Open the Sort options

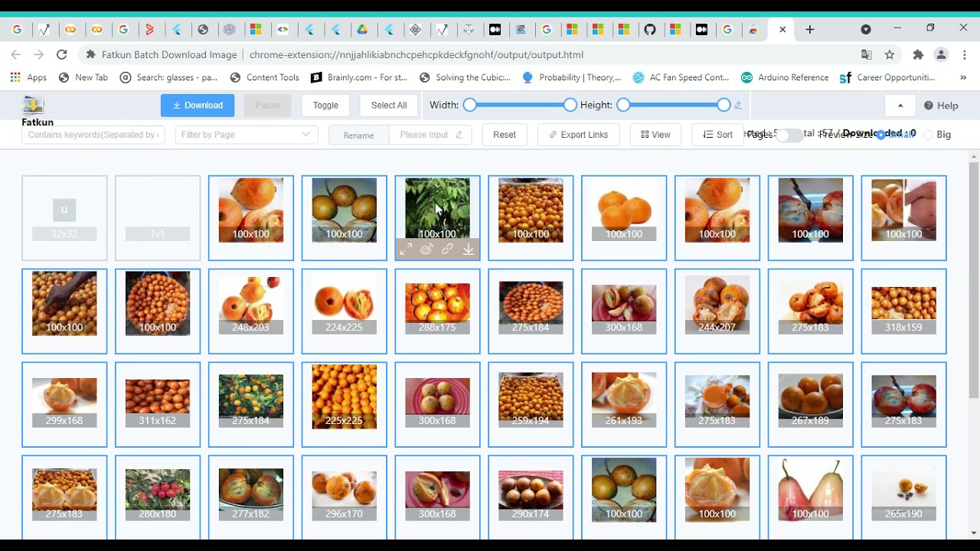pyautogui.click(x=717, y=135)
